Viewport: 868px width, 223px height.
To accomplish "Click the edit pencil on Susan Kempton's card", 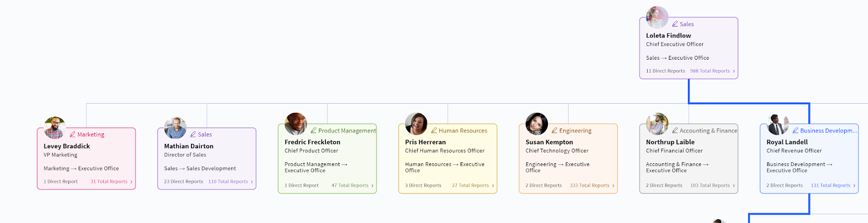I will click(554, 131).
